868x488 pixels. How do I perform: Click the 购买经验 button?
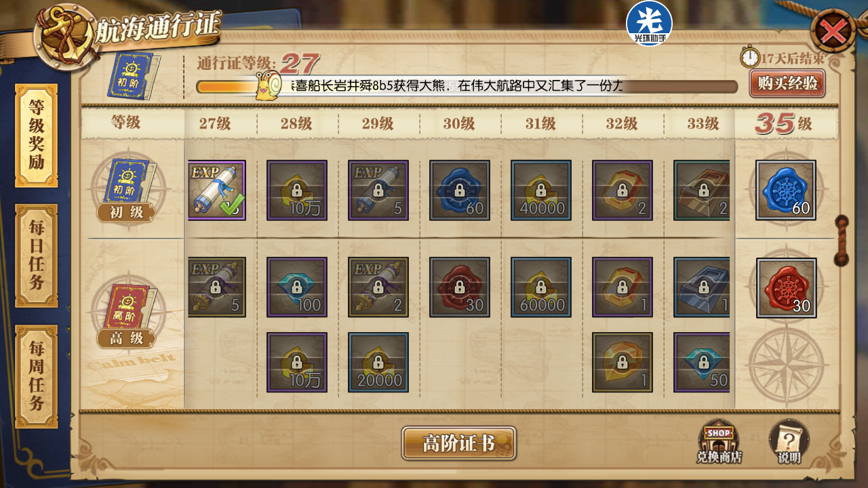point(787,83)
